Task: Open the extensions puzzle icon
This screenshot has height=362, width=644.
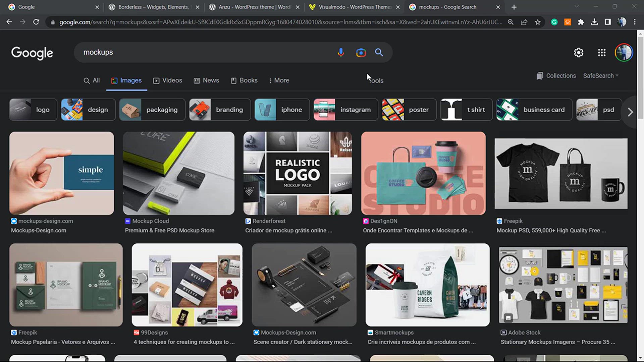Action: 581,22
